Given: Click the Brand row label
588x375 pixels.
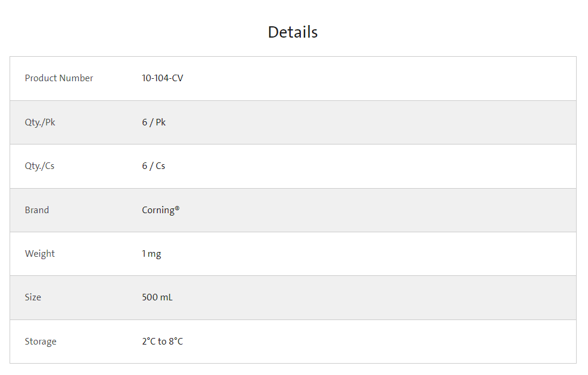Looking at the screenshot, I should pyautogui.click(x=37, y=210).
